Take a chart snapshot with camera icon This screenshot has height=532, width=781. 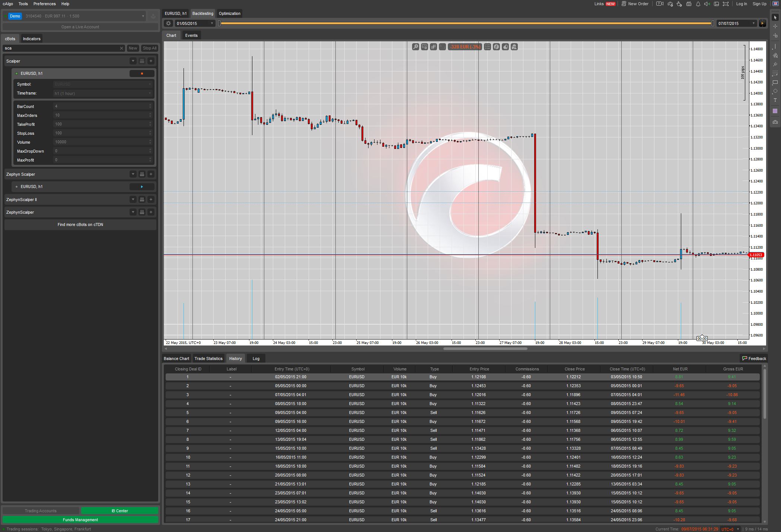775,122
